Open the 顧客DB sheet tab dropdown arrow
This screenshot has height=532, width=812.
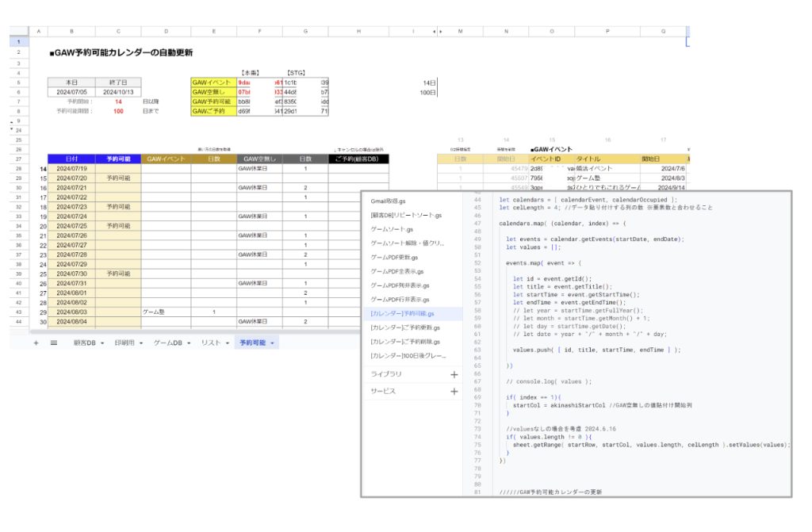103,343
